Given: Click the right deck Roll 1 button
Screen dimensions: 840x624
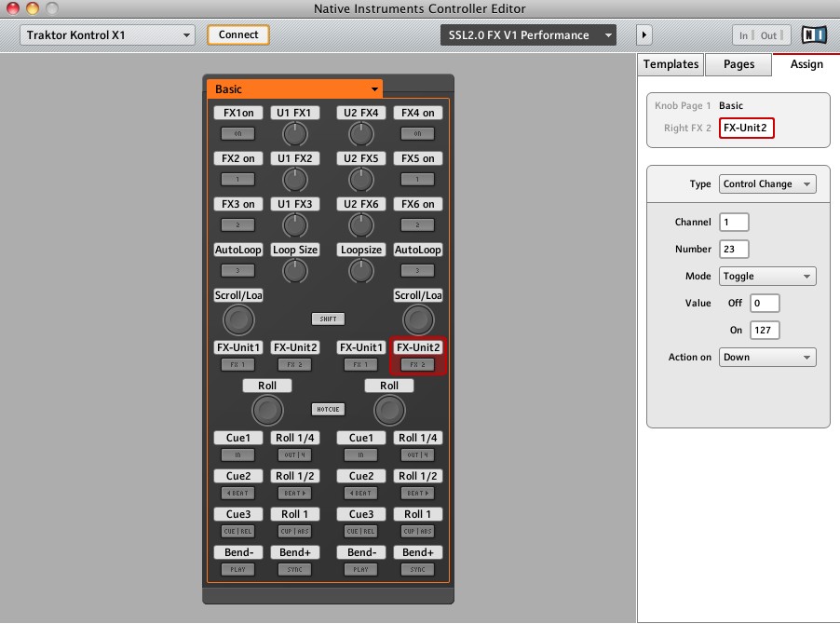Looking at the screenshot, I should tap(417, 531).
